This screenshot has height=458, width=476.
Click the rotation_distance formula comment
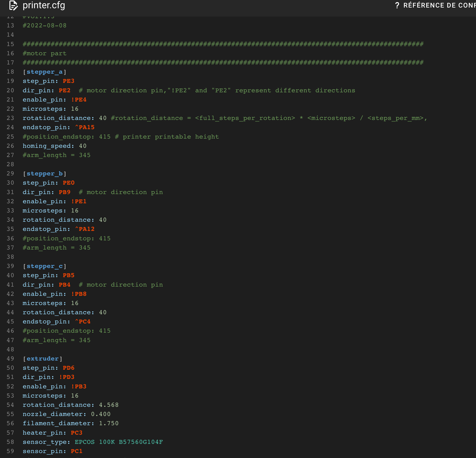click(x=269, y=118)
